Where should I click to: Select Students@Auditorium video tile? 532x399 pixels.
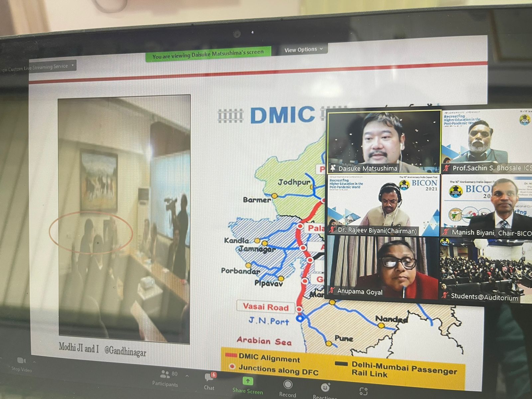[x=485, y=270]
